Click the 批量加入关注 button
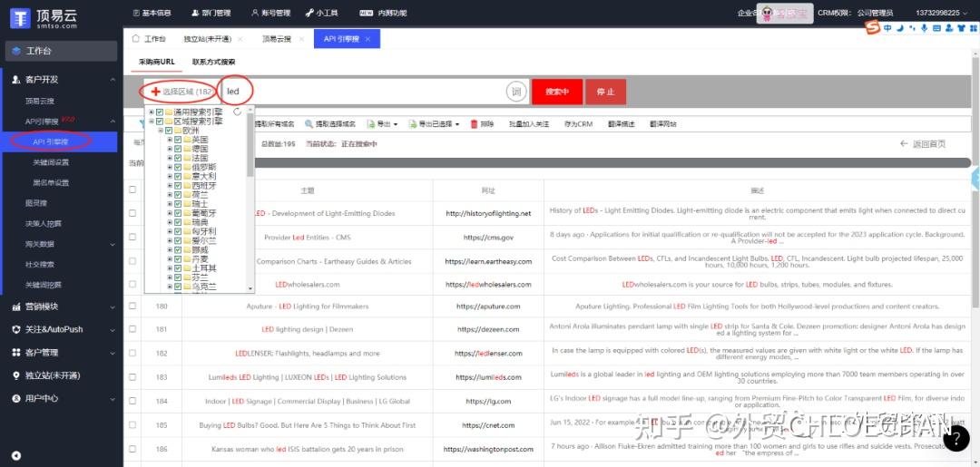980x467 pixels. coord(529,124)
